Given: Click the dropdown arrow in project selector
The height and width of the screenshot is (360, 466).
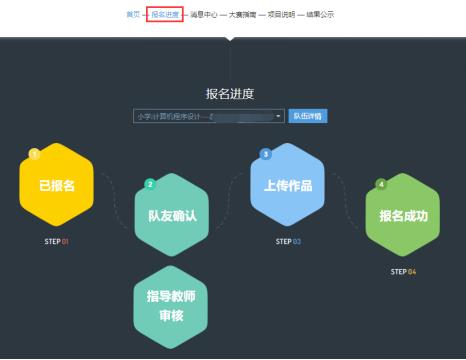Looking at the screenshot, I should (x=278, y=116).
